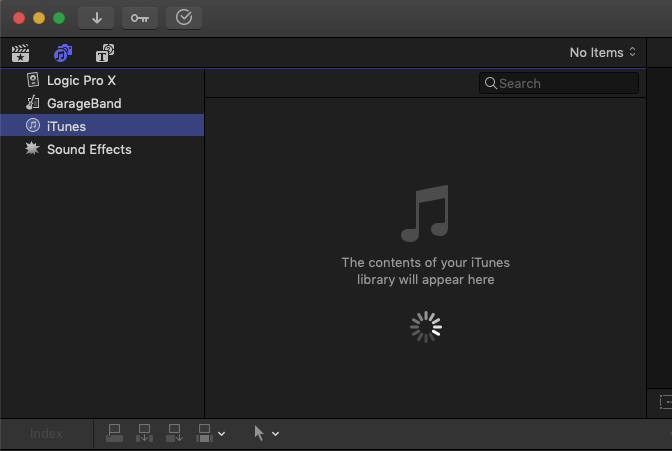
Task: Click the green zoom window button
Action: pyautogui.click(x=59, y=18)
